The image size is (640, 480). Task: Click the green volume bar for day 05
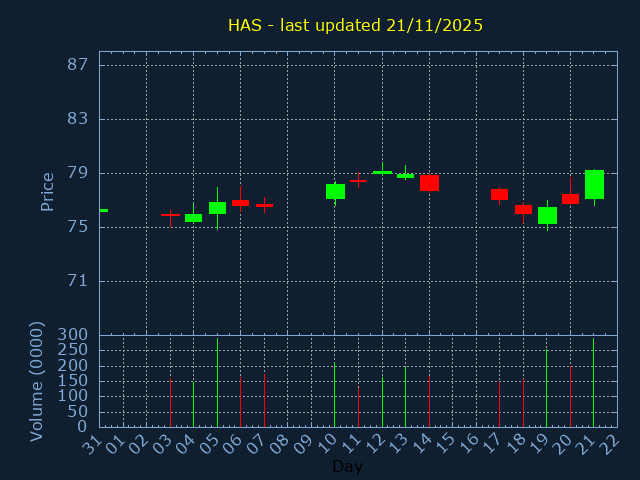pyautogui.click(x=218, y=382)
